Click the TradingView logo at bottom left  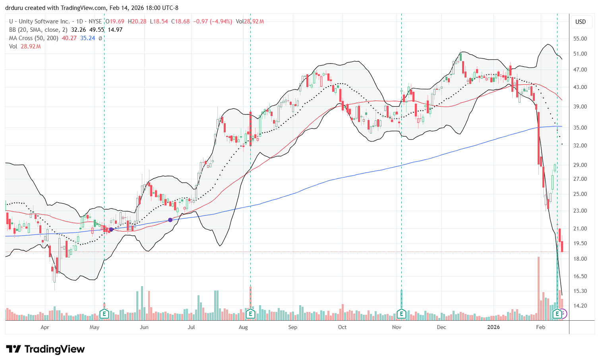[45, 349]
